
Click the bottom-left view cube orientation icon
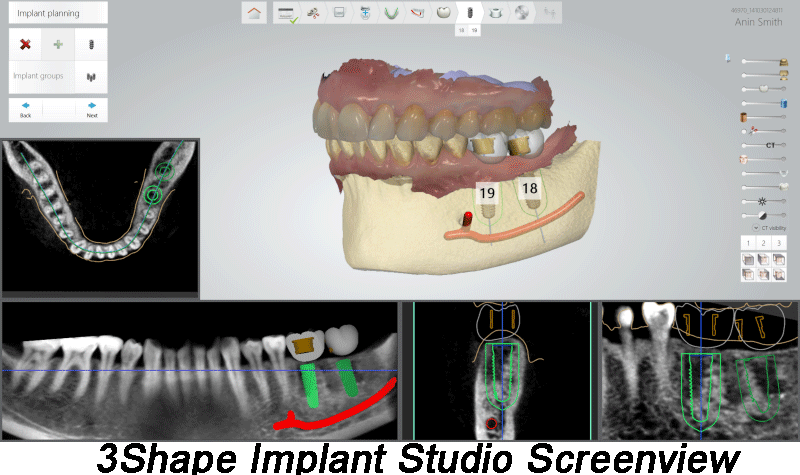tap(748, 274)
